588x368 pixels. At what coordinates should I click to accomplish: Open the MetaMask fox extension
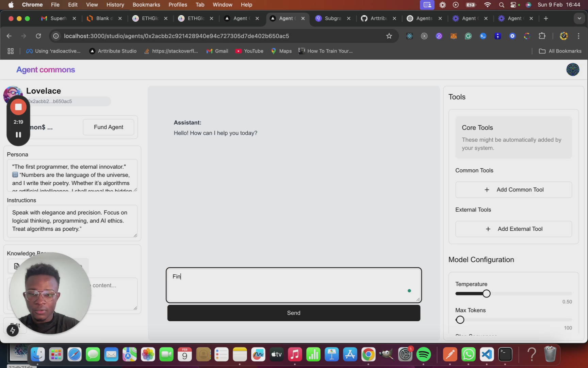click(454, 36)
